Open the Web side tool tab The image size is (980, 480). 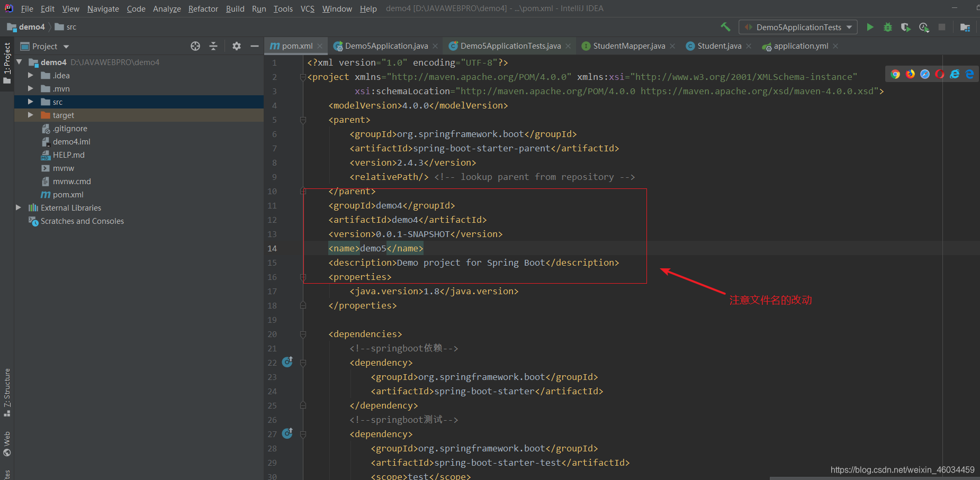7,444
